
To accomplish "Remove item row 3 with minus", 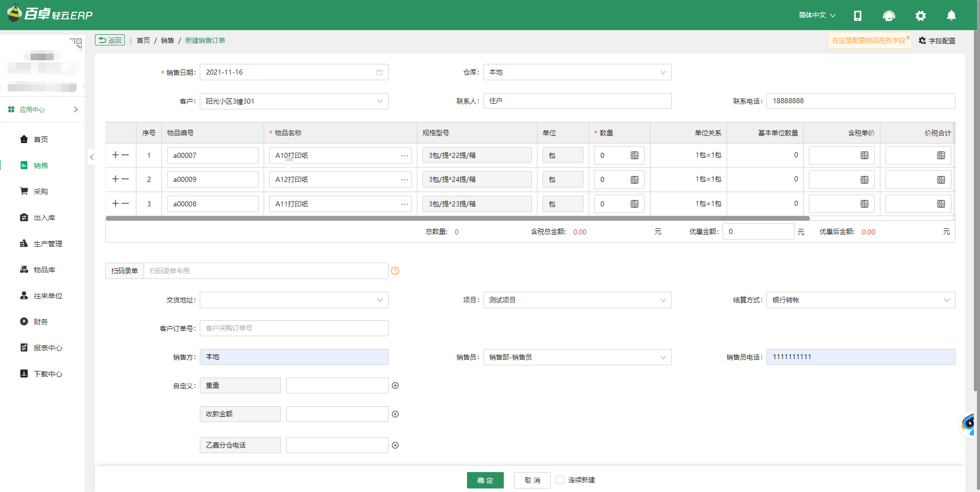I will coord(125,203).
